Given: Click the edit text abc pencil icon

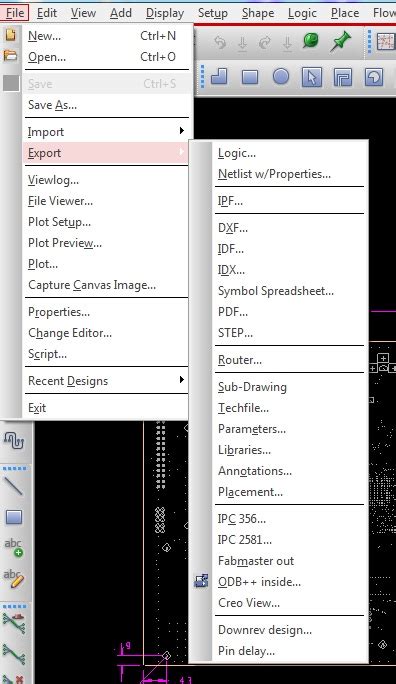Looking at the screenshot, I should tap(14, 578).
